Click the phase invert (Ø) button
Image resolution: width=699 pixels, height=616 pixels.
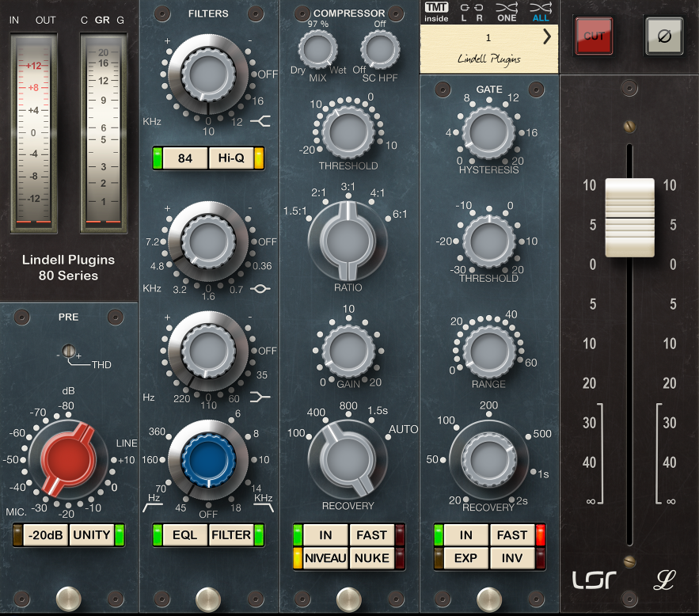(x=663, y=36)
